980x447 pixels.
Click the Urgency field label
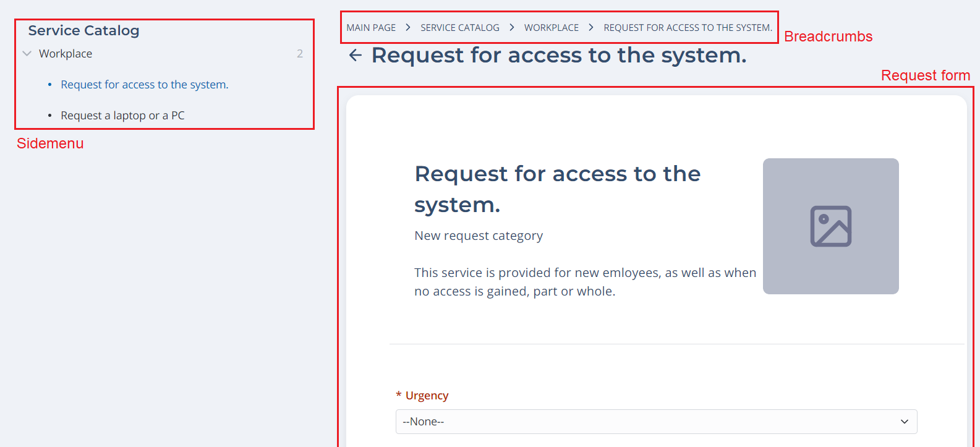pos(427,396)
